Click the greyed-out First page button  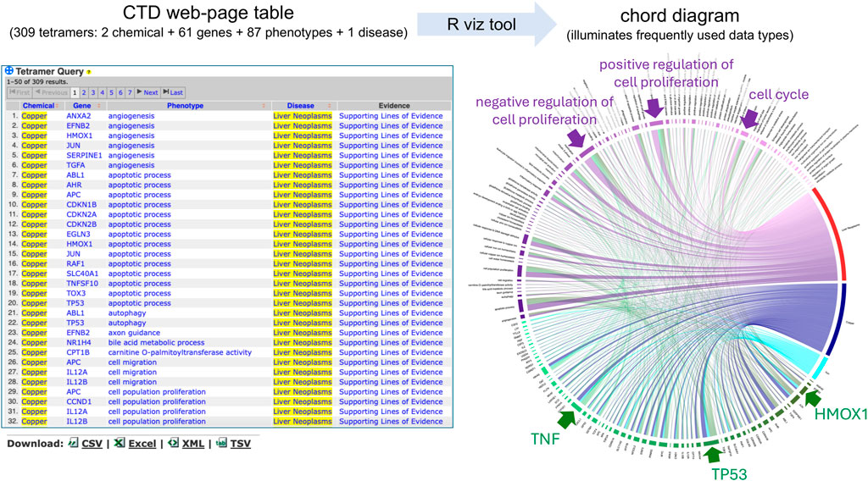19,92
